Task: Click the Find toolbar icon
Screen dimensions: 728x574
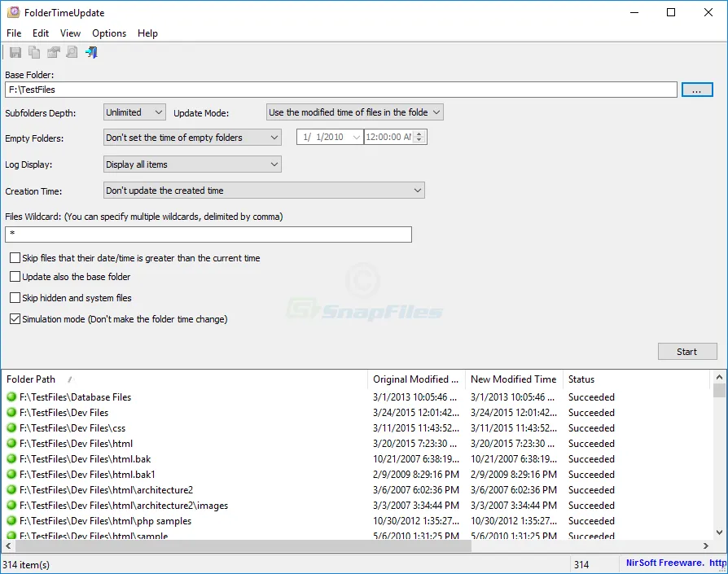Action: pyautogui.click(x=72, y=52)
